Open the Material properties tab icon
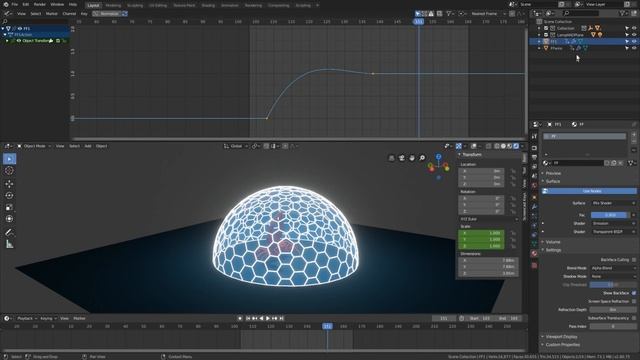Viewport: 640px width, 360px height. tap(534, 253)
